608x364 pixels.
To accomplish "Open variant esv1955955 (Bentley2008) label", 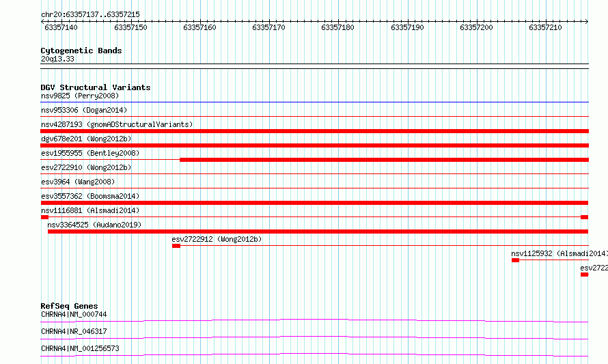I will (x=90, y=153).
